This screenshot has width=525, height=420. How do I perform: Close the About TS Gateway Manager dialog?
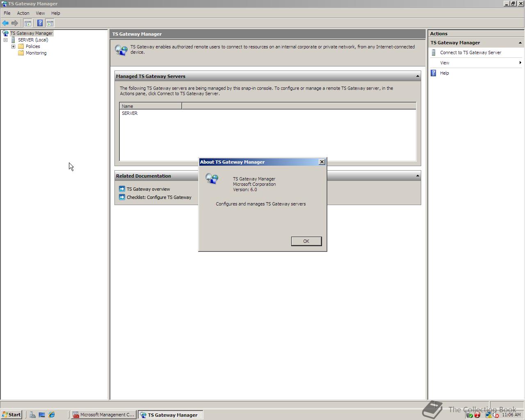pos(322,162)
